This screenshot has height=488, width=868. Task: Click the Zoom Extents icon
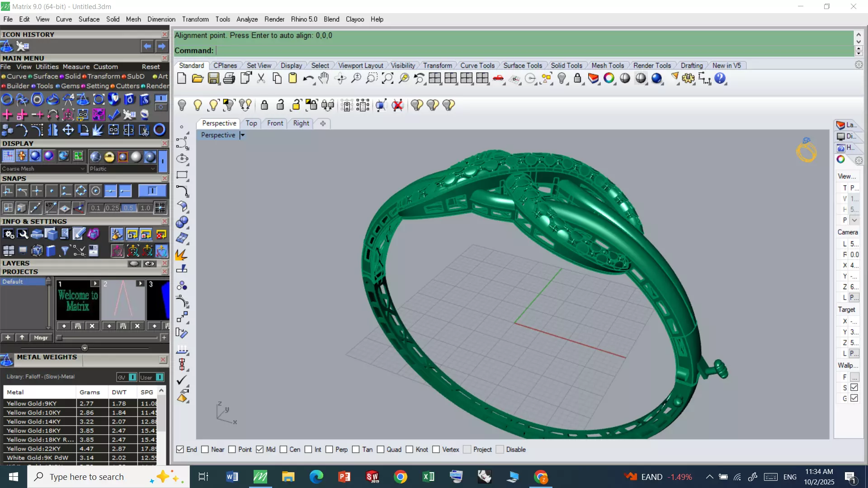click(x=387, y=79)
